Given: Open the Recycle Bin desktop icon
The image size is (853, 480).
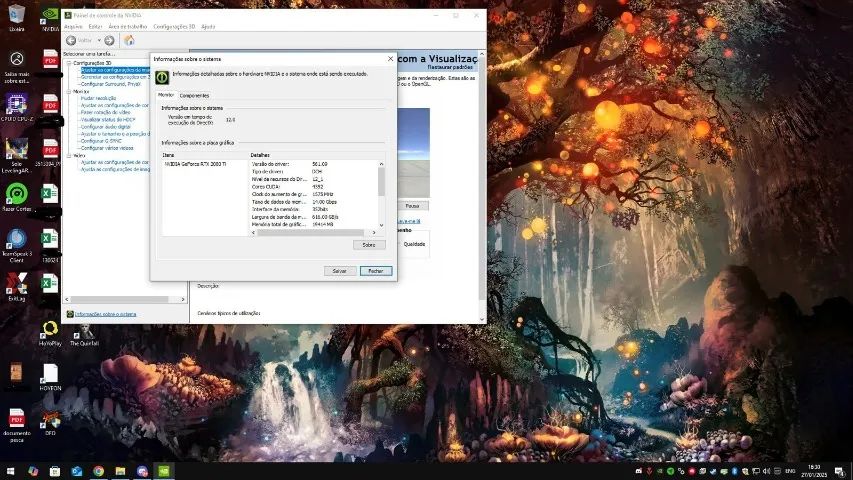Looking at the screenshot, I should [16, 17].
